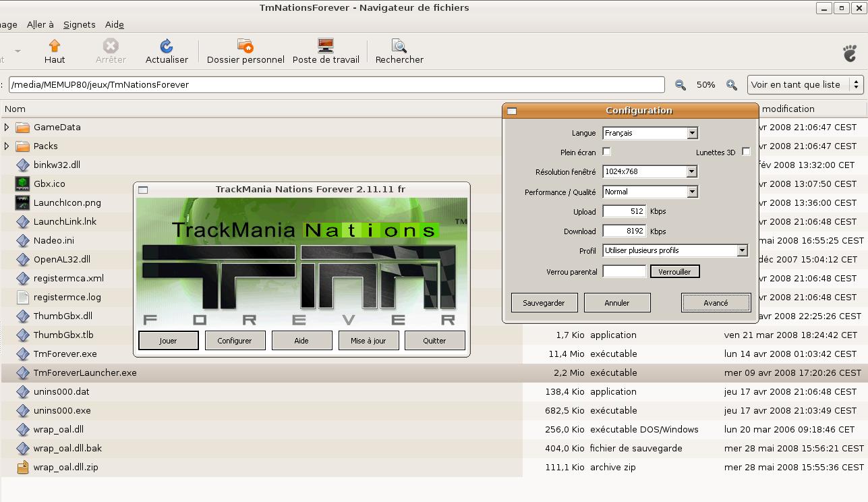The height and width of the screenshot is (502, 868).
Task: Select the binkw32.dll file icon
Action: (x=22, y=165)
